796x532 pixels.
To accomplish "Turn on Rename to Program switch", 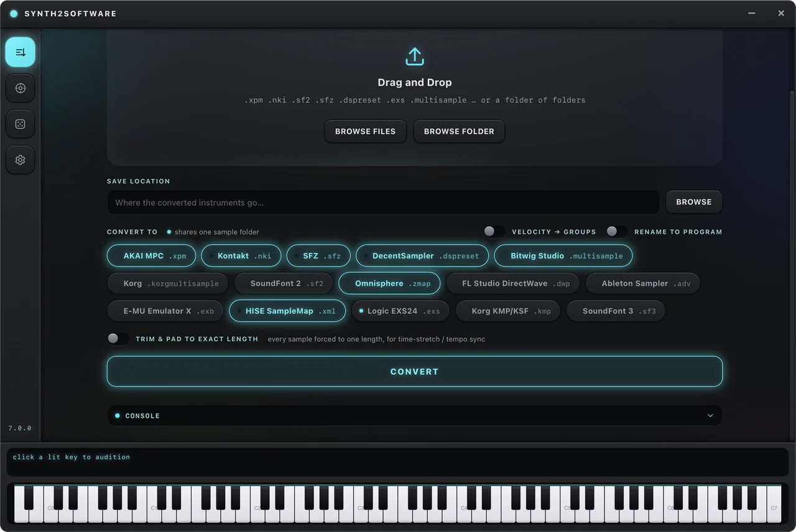I will pyautogui.click(x=617, y=232).
